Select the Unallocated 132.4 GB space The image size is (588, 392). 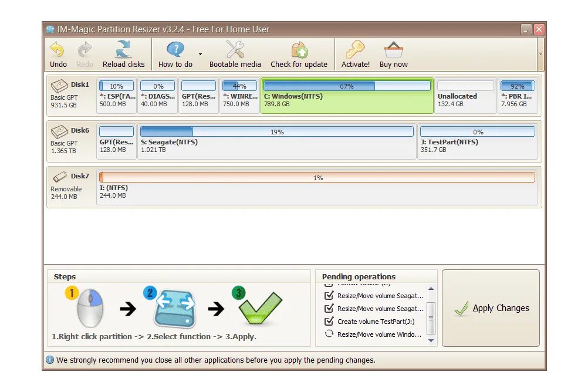pos(465,96)
